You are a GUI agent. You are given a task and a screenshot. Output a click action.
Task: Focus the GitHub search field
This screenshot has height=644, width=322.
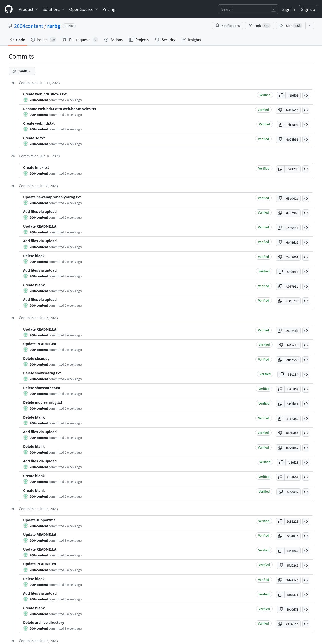[248, 9]
